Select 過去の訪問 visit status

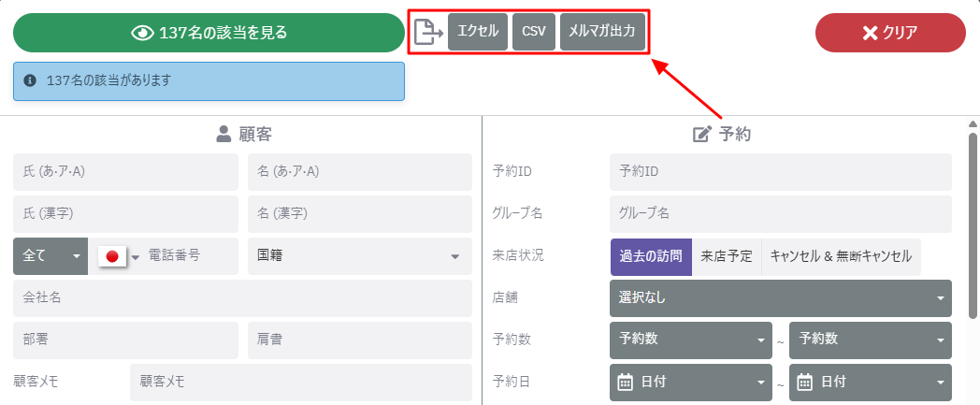pyautogui.click(x=651, y=256)
